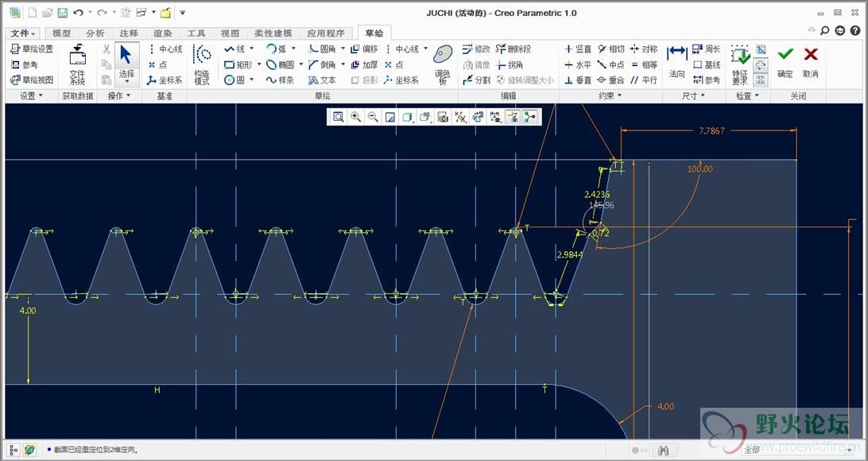Pick the 文本 text tool
This screenshot has width=868, height=461.
click(x=322, y=79)
